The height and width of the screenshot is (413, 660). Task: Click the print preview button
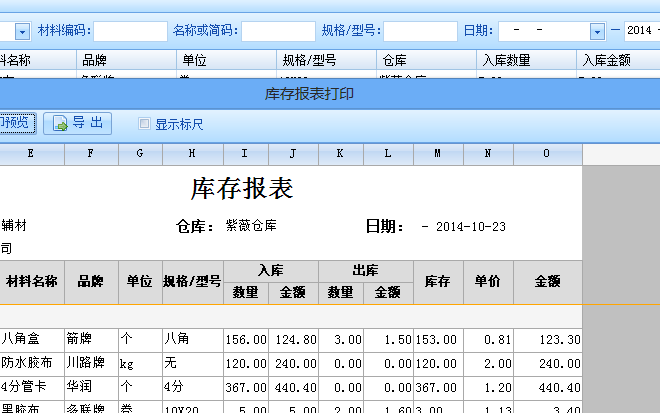(x=17, y=123)
